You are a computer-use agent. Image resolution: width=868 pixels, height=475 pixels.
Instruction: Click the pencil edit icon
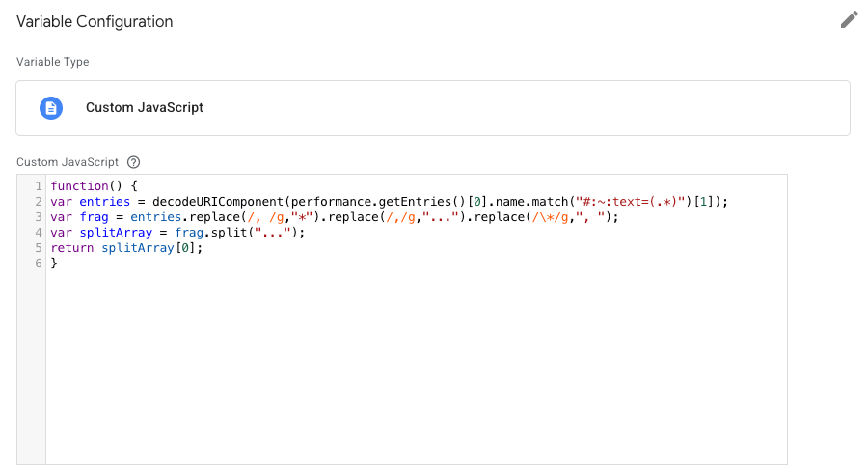(x=849, y=20)
